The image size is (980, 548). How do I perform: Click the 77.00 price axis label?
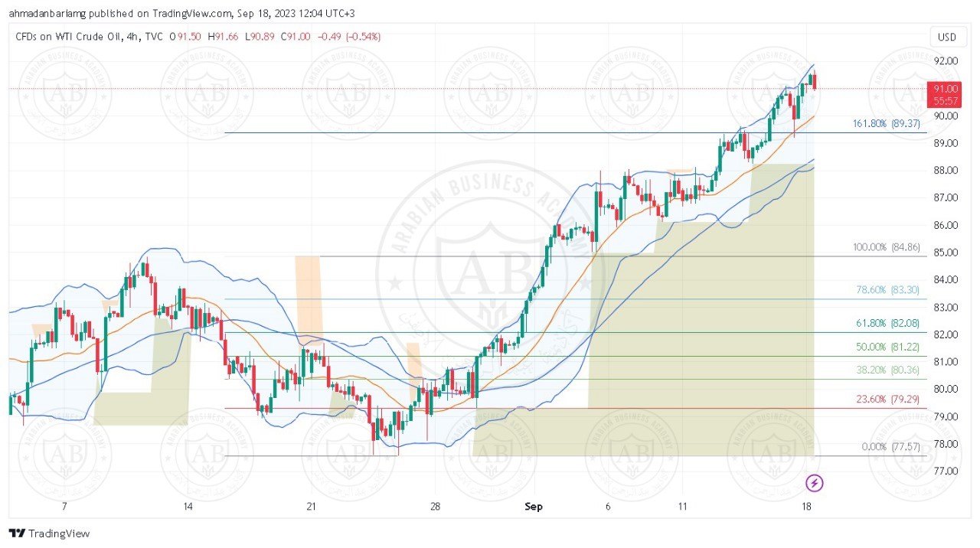pos(947,471)
